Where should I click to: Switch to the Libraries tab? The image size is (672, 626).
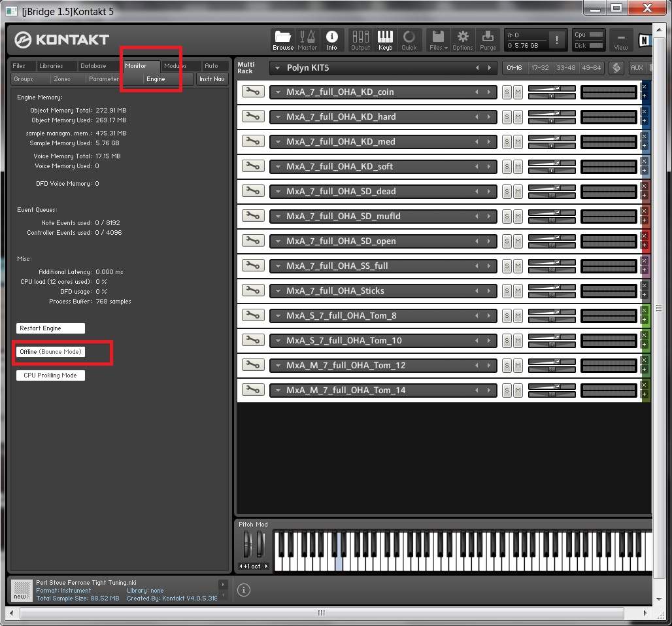click(x=51, y=66)
